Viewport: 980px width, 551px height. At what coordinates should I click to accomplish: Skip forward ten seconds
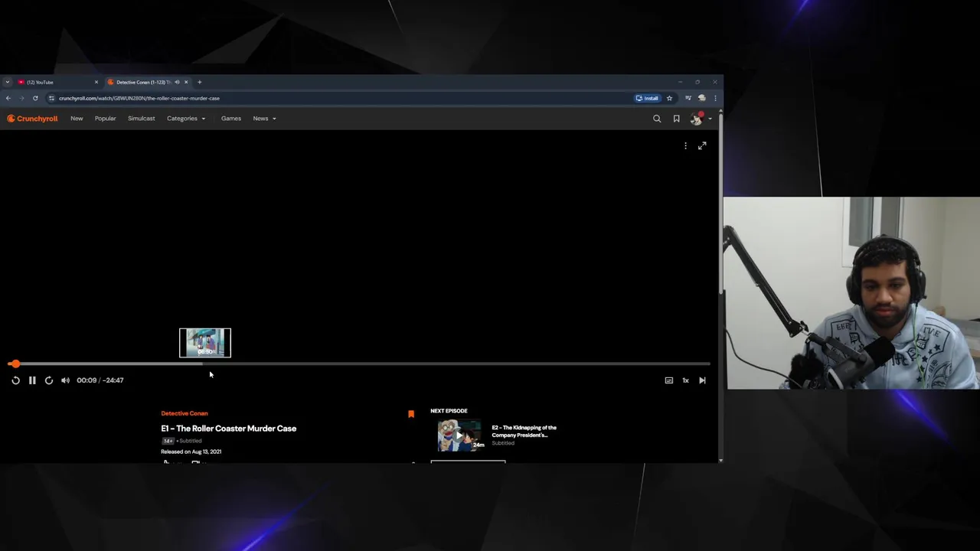tap(49, 380)
